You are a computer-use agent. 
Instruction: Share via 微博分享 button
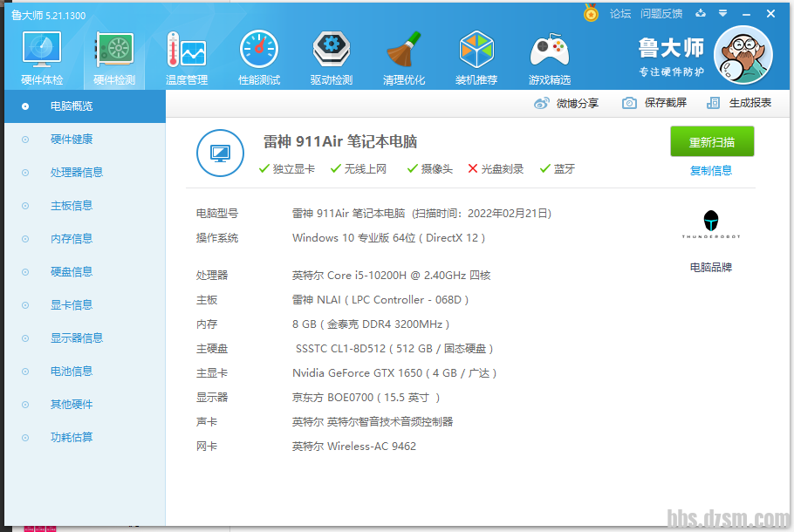click(x=567, y=103)
